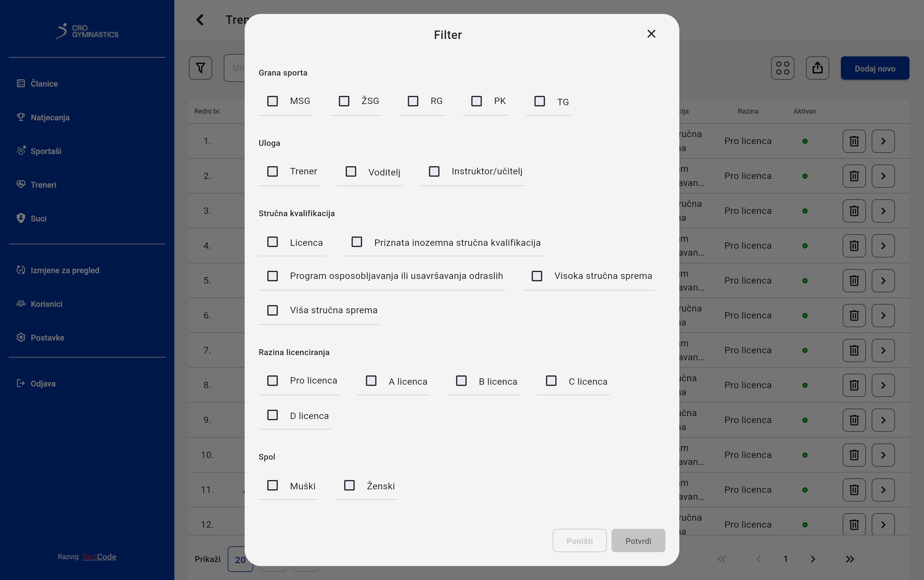
Task: Click the last page double-arrow
Action: click(x=850, y=559)
